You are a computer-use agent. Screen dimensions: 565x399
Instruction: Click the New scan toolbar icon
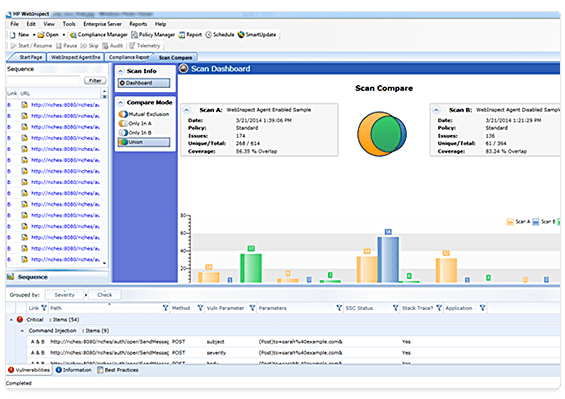click(13, 35)
